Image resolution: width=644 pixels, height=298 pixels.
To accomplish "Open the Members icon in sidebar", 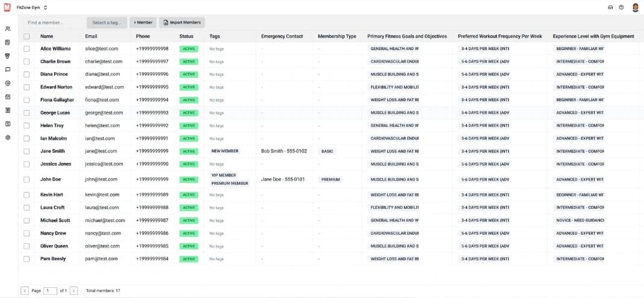I will point(8,28).
